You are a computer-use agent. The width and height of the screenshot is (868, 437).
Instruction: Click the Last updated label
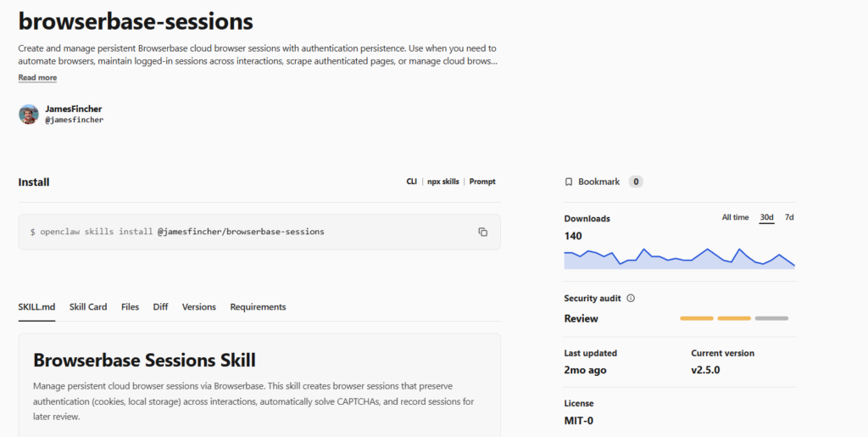coord(590,353)
